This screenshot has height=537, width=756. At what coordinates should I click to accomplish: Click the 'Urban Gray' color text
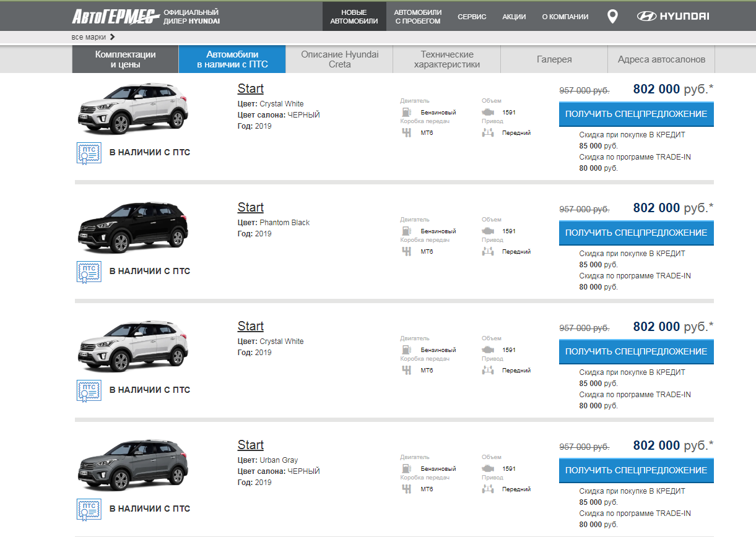pos(279,460)
